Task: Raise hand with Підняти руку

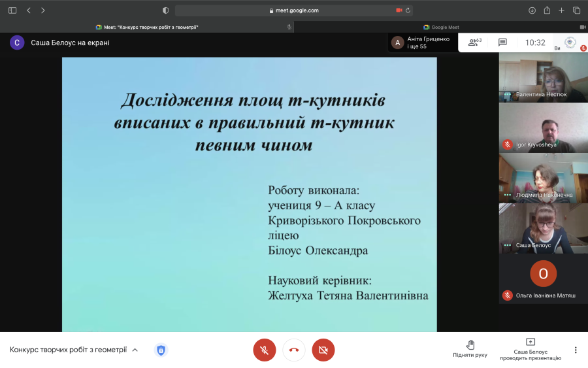Action: [470, 349]
